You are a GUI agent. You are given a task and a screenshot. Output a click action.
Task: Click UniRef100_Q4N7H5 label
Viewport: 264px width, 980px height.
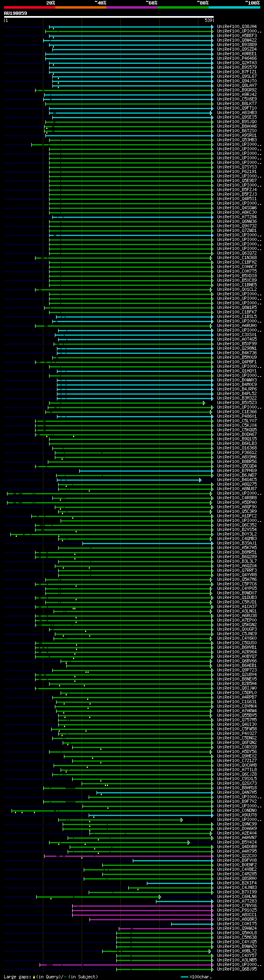(237, 793)
